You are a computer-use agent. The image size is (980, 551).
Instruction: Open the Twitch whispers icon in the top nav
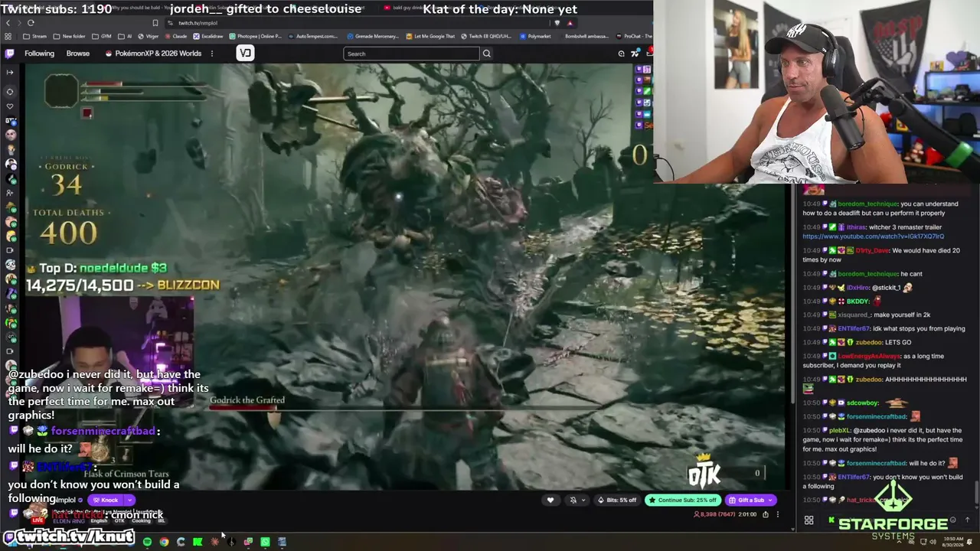621,54
